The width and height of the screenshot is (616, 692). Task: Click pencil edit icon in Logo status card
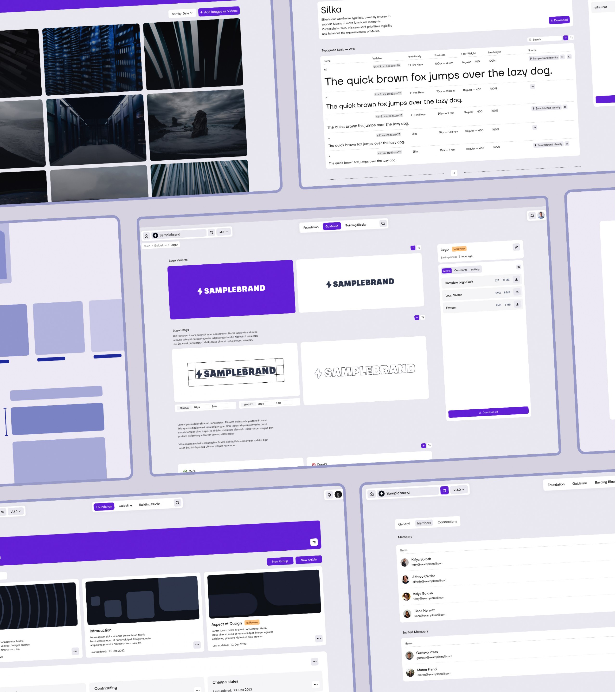point(516,247)
